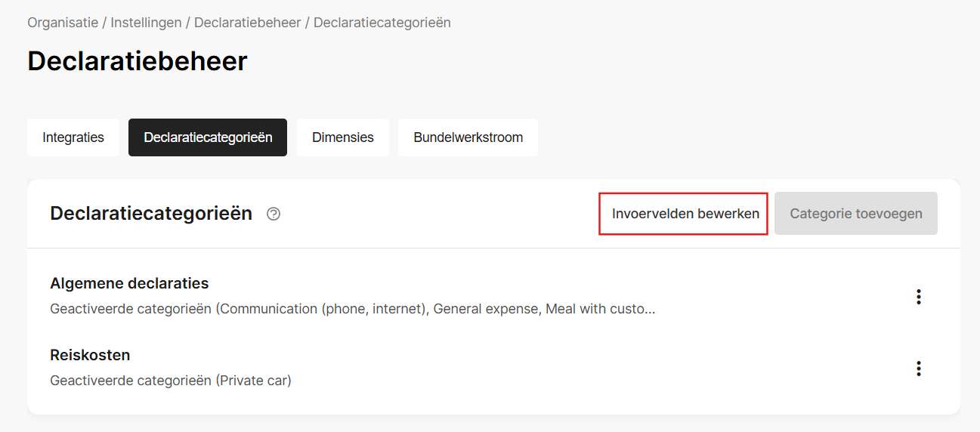The image size is (980, 432).
Task: Click the Declaratiebeheer page heading
Action: pos(138,61)
